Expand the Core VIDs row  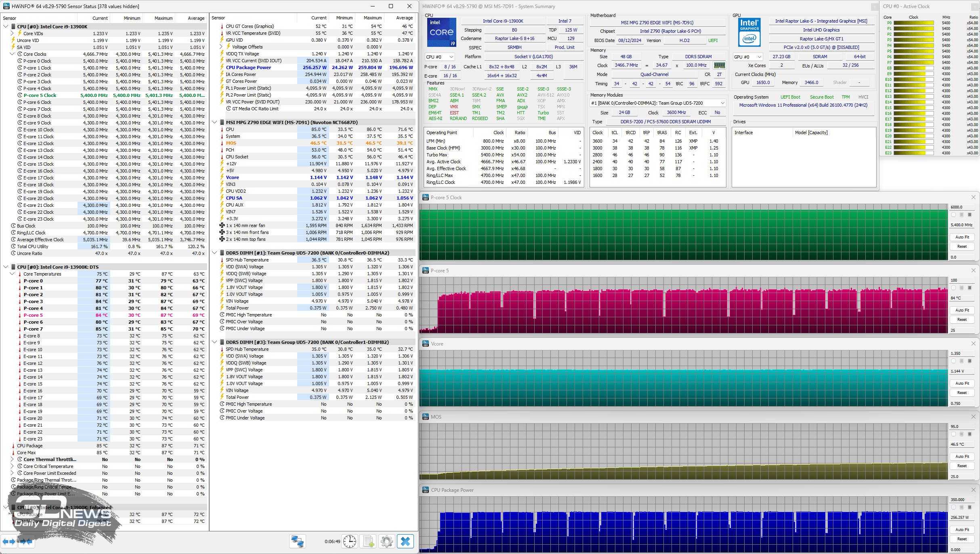[12, 34]
